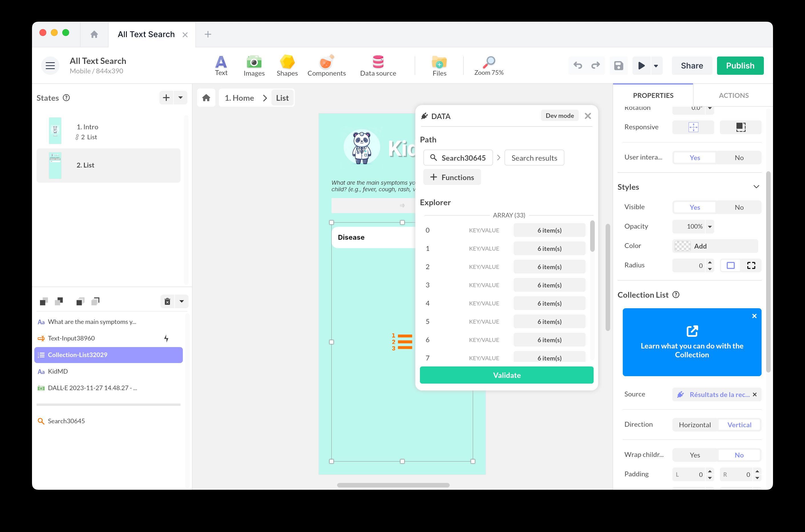Set Wrap children to Yes
Viewport: 805px width, 532px height.
pos(694,455)
